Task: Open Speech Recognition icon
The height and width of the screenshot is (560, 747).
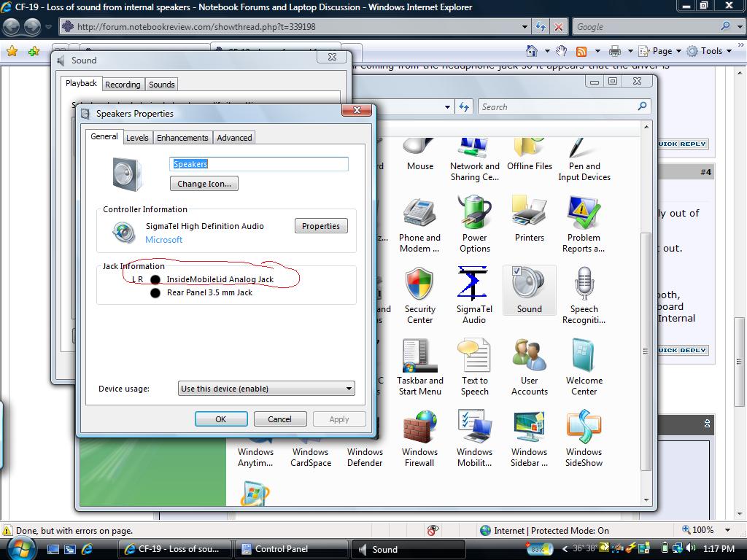Action: [584, 295]
